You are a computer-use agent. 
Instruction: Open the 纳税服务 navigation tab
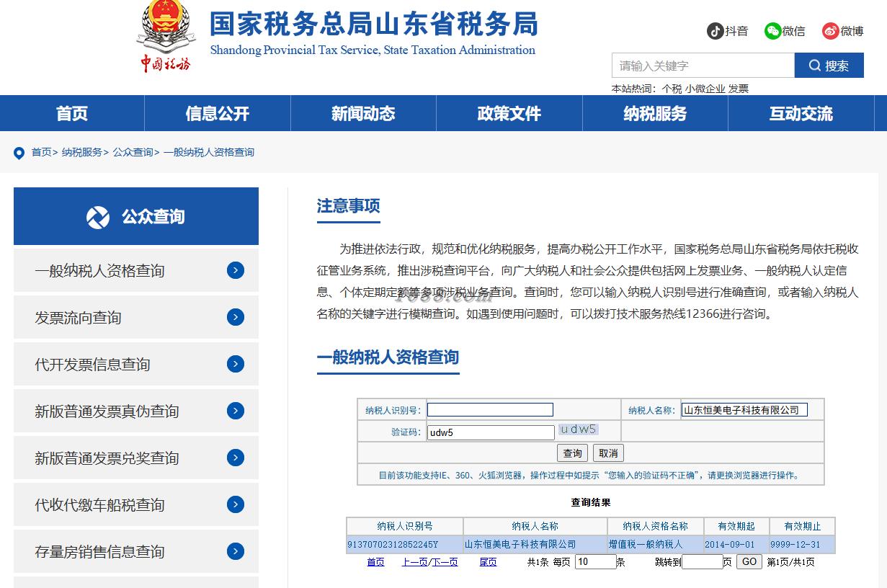(x=655, y=113)
